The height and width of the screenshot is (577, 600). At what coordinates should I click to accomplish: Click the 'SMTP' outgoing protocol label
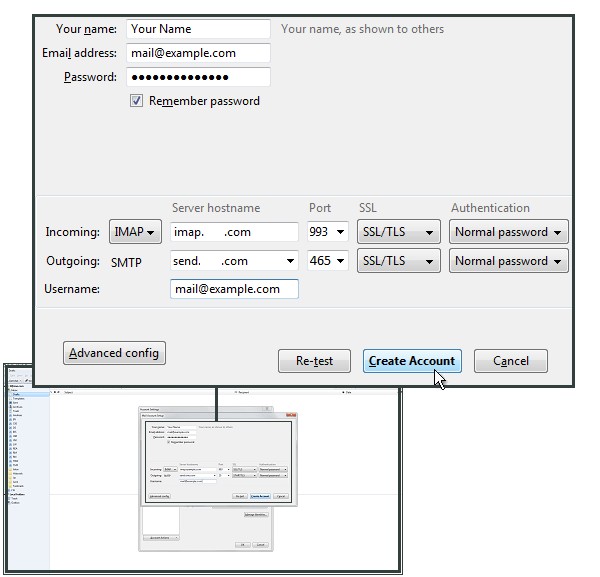coord(126,262)
